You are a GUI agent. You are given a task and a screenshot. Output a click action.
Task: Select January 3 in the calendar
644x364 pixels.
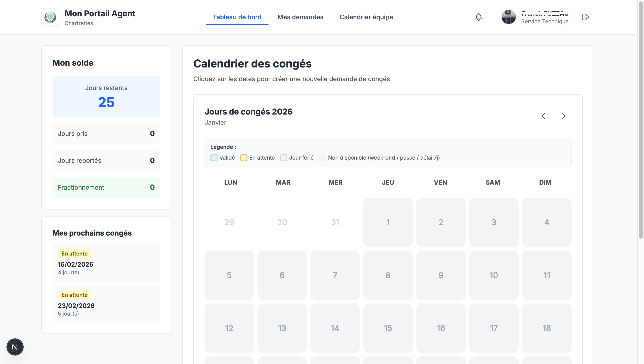(x=494, y=222)
